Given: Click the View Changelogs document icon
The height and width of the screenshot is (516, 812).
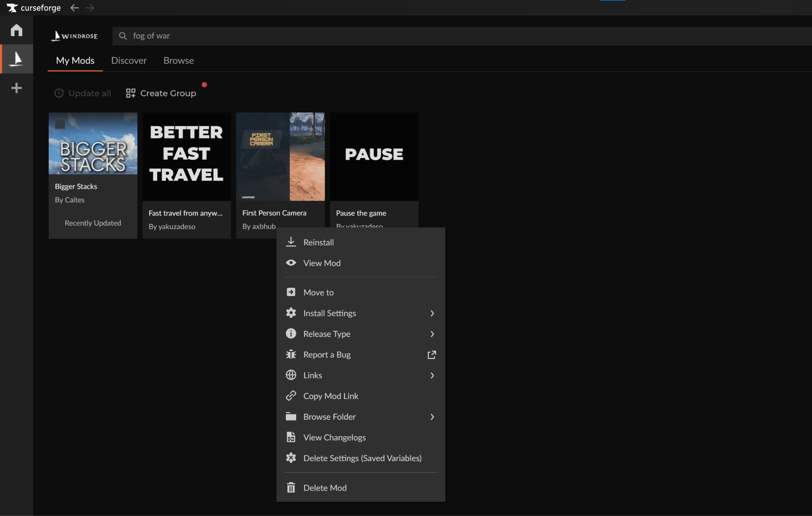Looking at the screenshot, I should coord(291,437).
